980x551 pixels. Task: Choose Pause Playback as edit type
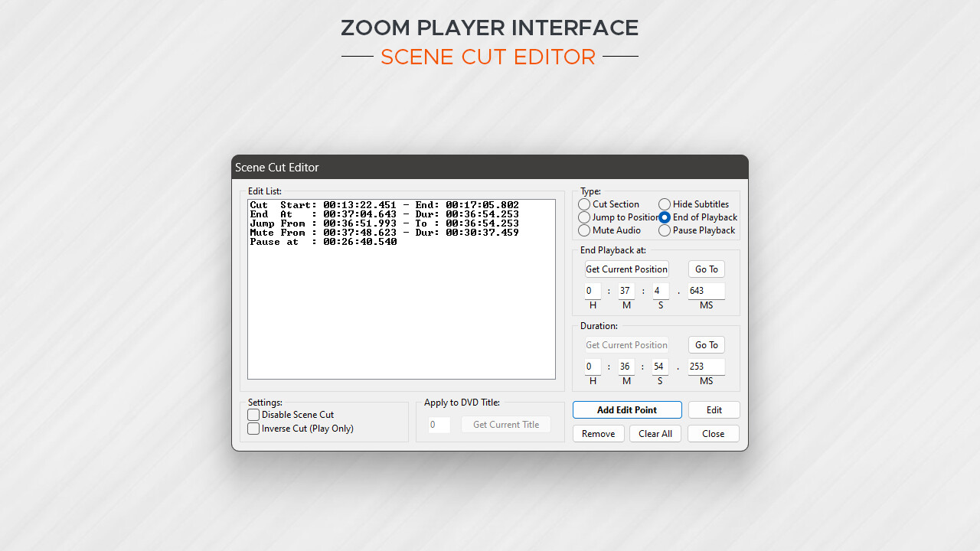(665, 230)
